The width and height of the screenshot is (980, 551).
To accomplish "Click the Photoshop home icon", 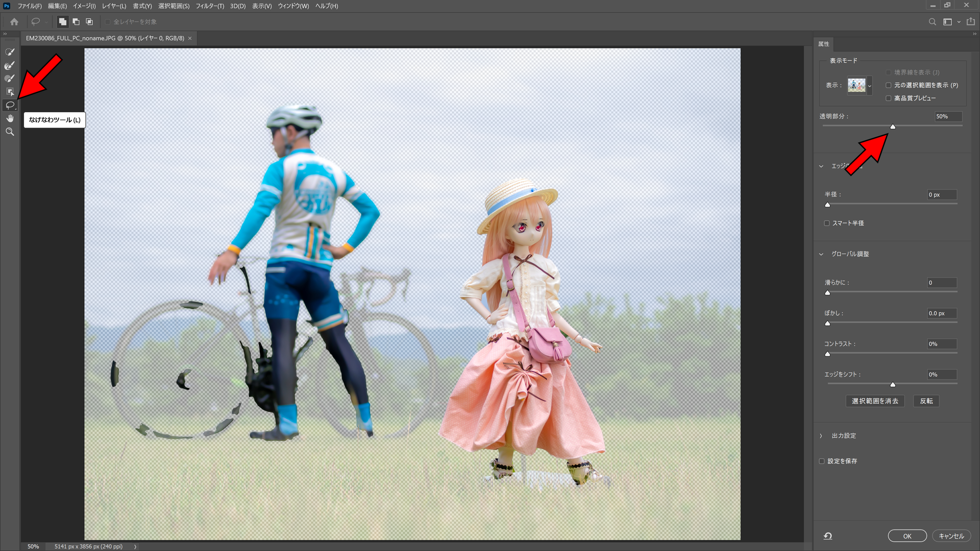I will 13,21.
